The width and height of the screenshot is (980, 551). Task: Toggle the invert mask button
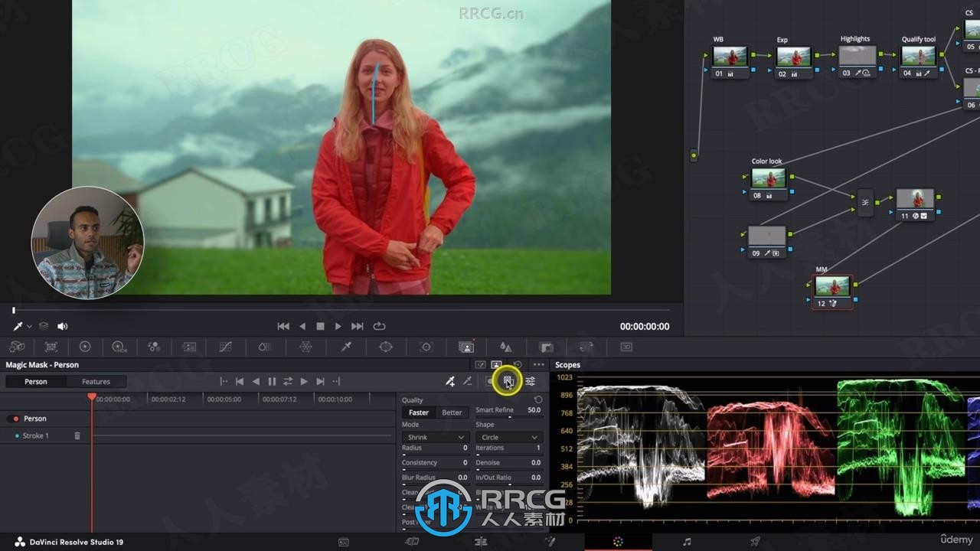(491, 381)
